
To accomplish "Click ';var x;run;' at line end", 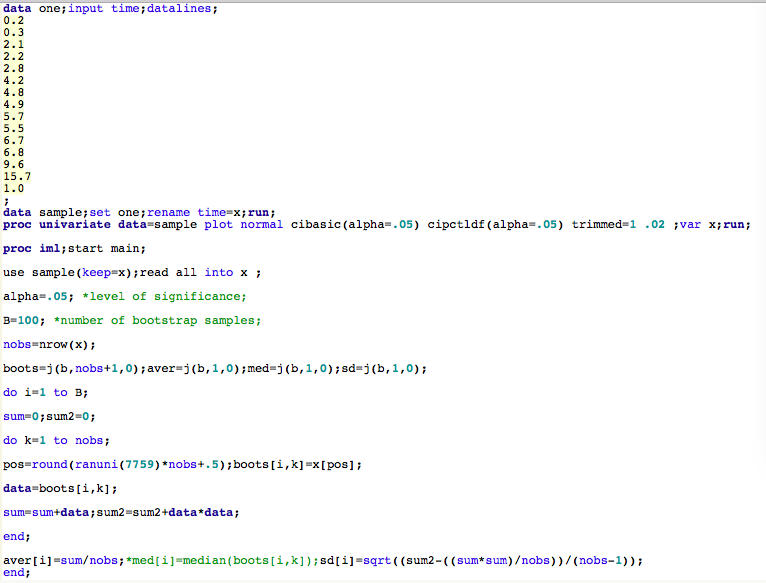I will pyautogui.click(x=711, y=224).
